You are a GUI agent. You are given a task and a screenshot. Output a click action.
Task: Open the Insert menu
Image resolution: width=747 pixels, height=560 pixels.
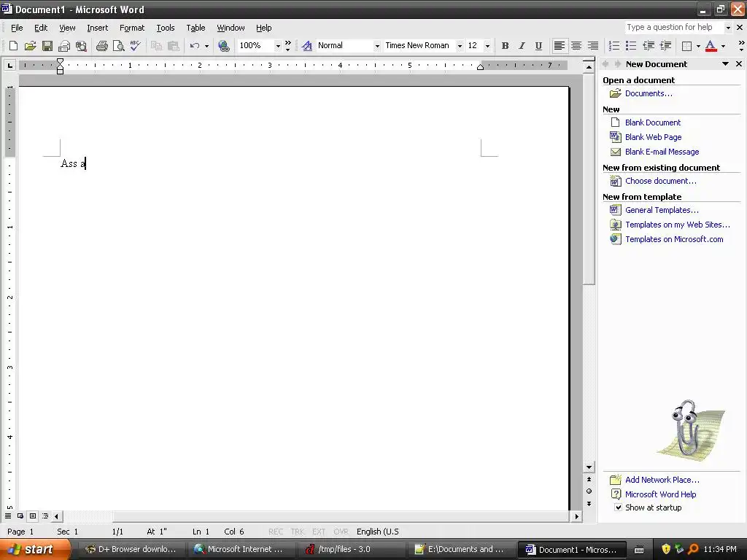(x=97, y=28)
